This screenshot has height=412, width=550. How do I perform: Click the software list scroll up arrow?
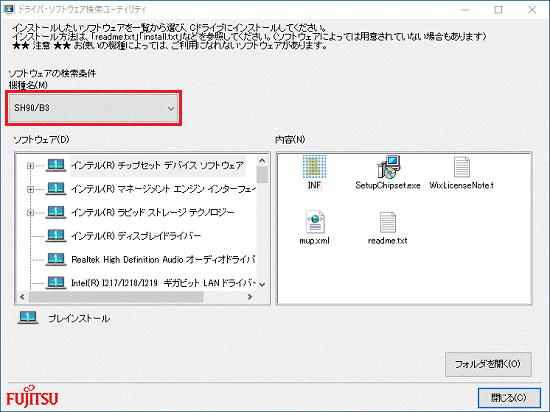coord(262,161)
